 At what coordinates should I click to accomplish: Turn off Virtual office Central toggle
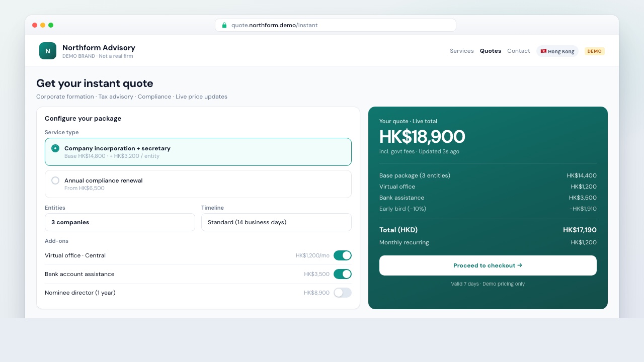[x=343, y=255]
